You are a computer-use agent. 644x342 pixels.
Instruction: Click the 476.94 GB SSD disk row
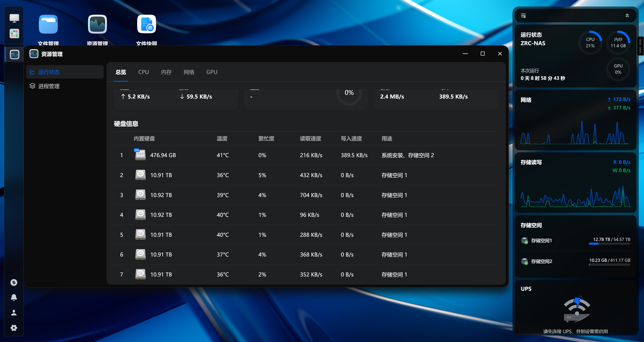point(163,155)
